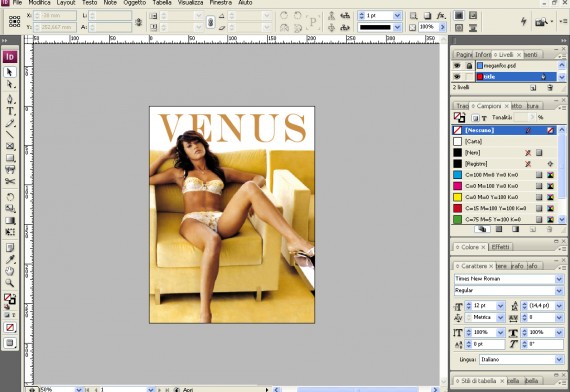The width and height of the screenshot is (570, 392).
Task: Hide the title layer eye icon
Action: tap(457, 77)
